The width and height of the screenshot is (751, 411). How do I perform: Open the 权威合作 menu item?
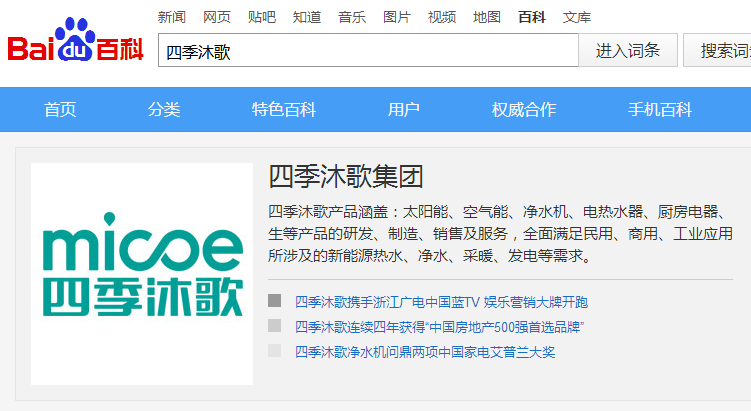tap(524, 110)
